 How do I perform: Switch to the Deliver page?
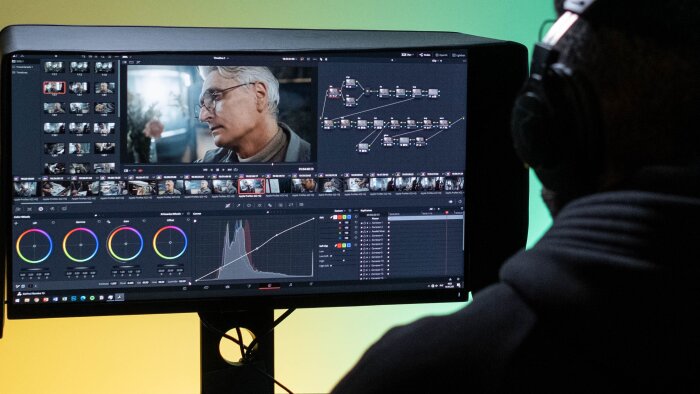coord(311,284)
